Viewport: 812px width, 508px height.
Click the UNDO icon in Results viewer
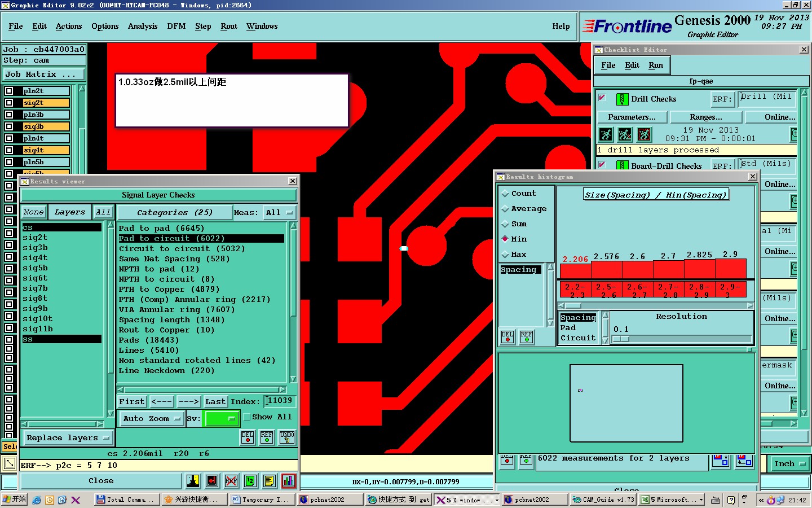pos(287,437)
